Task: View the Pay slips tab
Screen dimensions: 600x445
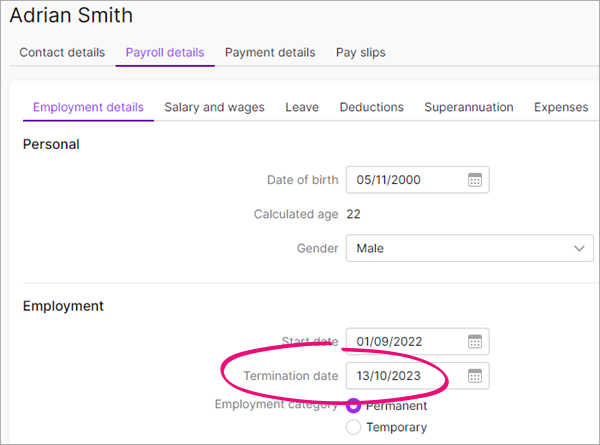Action: 360,52
